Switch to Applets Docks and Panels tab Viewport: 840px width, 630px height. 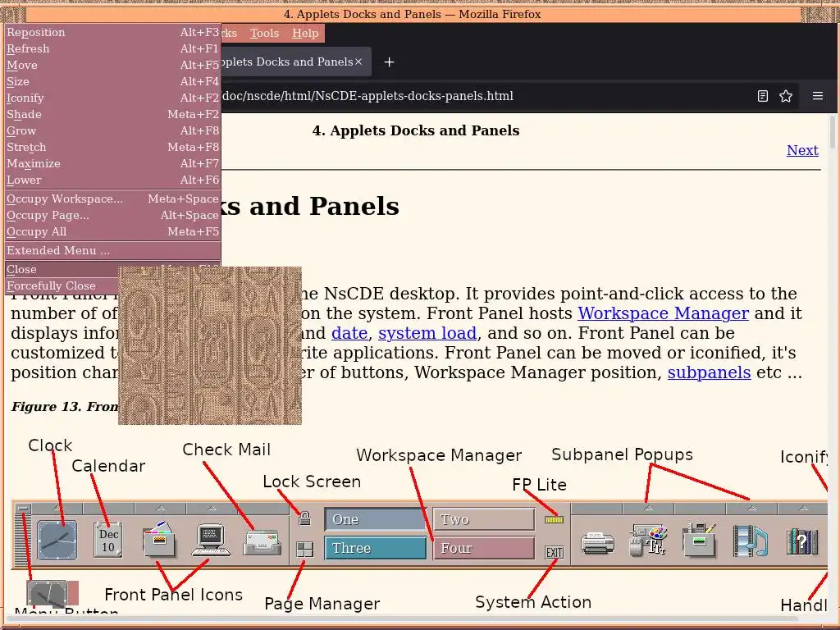[290, 62]
